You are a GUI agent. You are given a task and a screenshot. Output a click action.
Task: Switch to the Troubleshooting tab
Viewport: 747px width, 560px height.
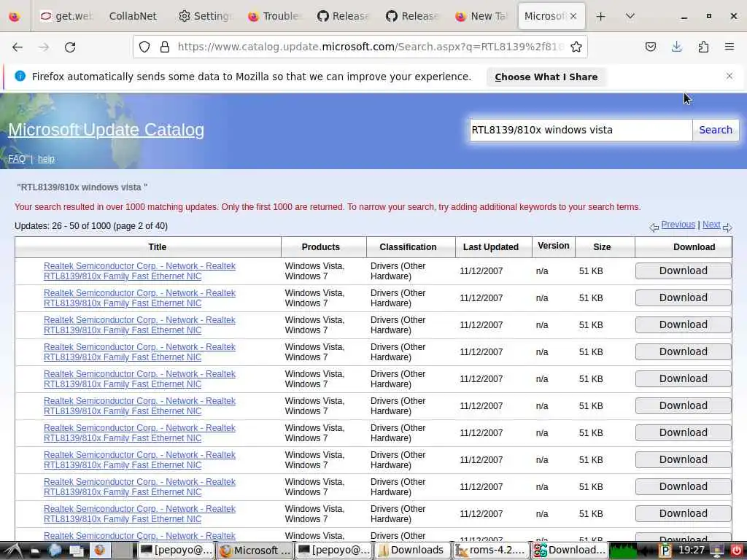pyautogui.click(x=274, y=16)
